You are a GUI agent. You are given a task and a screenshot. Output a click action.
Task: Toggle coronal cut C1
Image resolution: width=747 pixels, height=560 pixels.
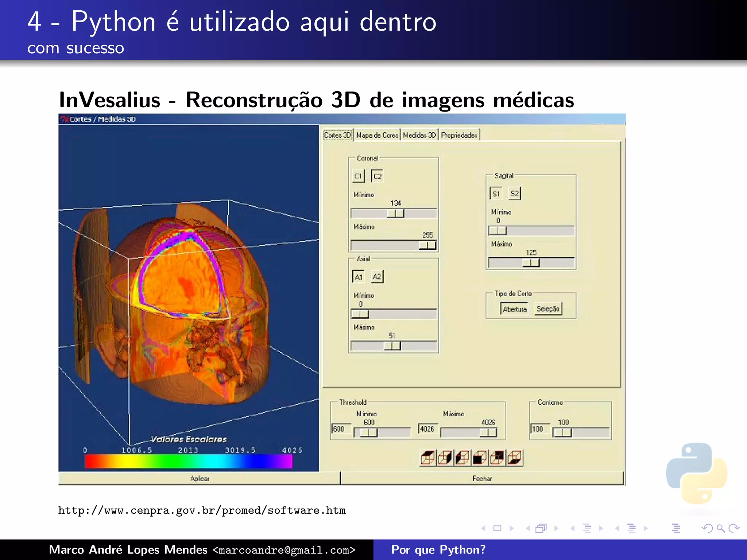coord(359,176)
